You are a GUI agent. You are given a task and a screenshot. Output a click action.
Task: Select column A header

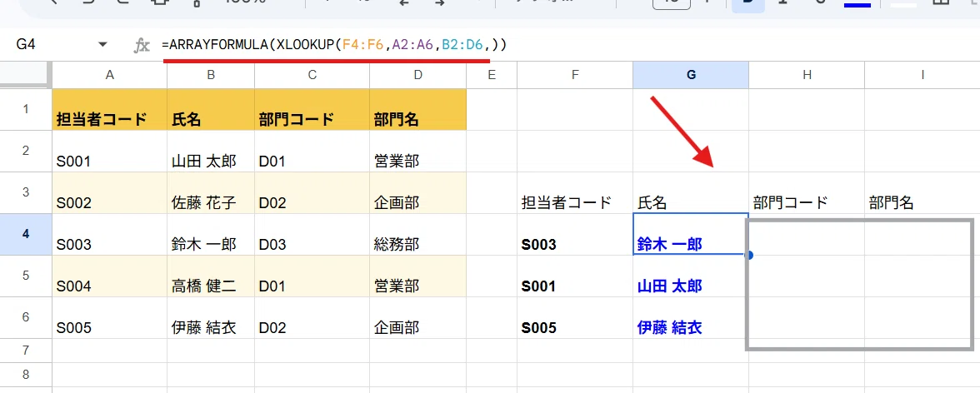pyautogui.click(x=109, y=75)
